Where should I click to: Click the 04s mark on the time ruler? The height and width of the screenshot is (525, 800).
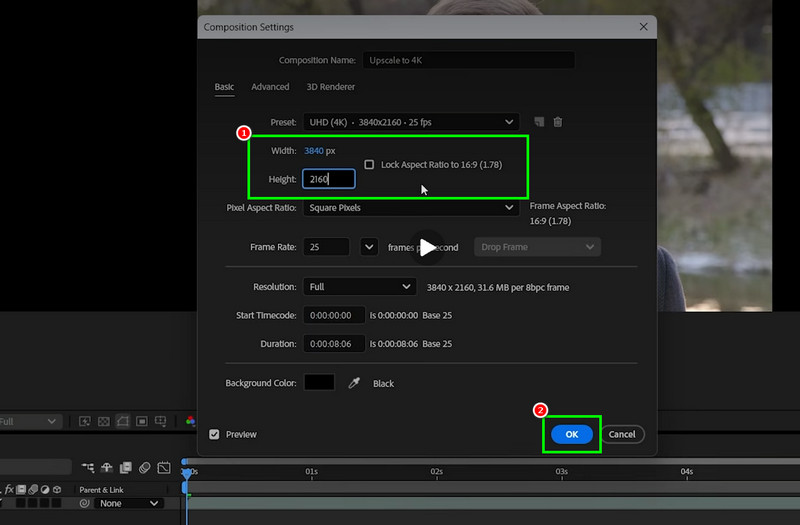[x=686, y=471]
